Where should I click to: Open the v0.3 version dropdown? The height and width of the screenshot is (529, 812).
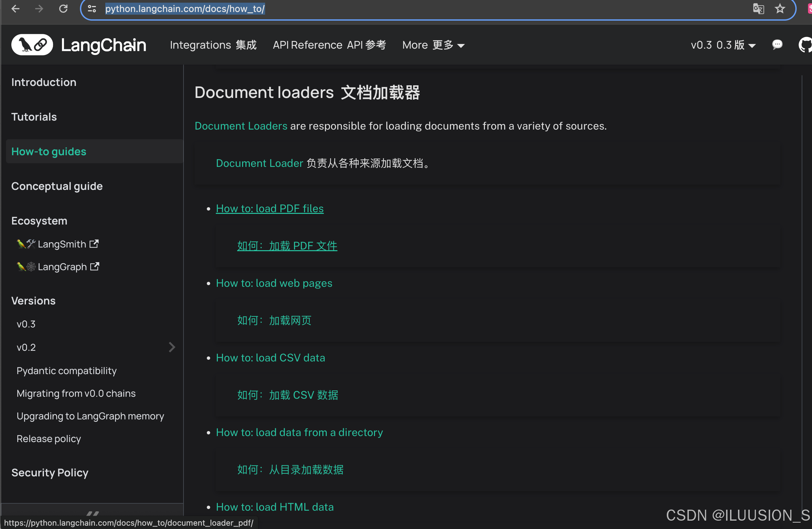(x=723, y=45)
